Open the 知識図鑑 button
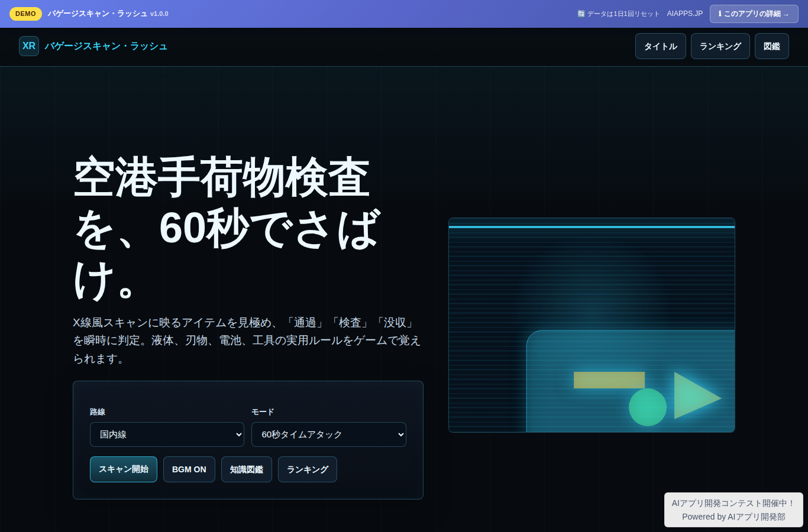The width and height of the screenshot is (808, 532). (x=247, y=469)
